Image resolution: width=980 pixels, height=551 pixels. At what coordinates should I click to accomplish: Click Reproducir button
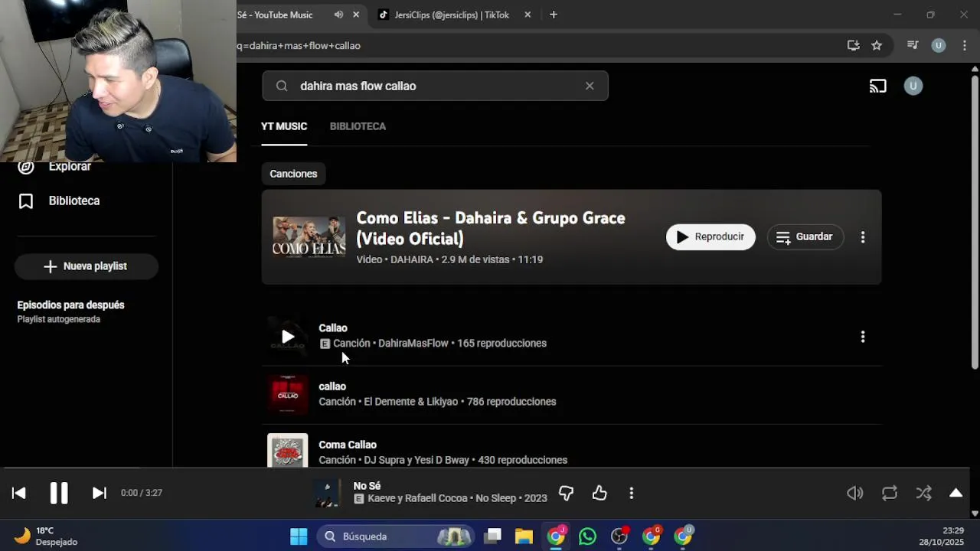click(710, 237)
